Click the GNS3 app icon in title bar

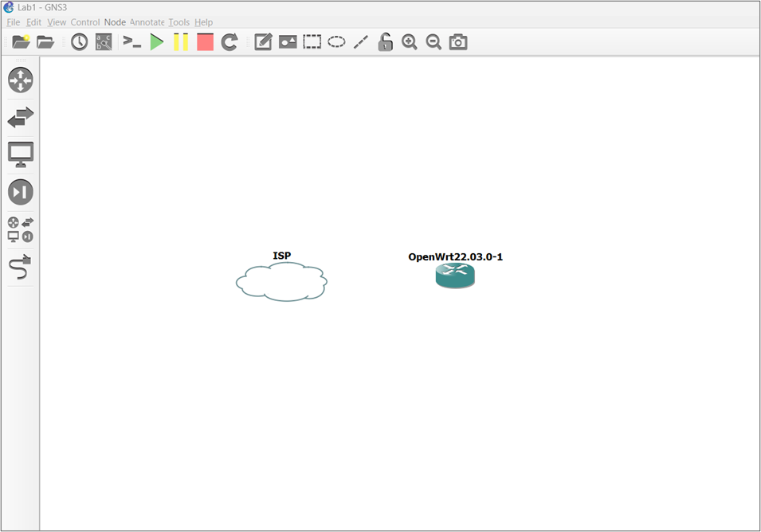(9, 7)
